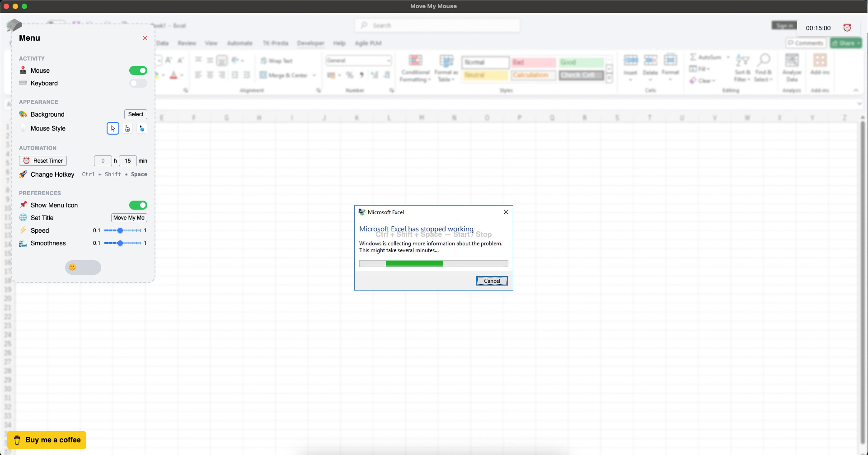Choose the blue dot mouse style
This screenshot has width=868, height=455.
[x=142, y=128]
